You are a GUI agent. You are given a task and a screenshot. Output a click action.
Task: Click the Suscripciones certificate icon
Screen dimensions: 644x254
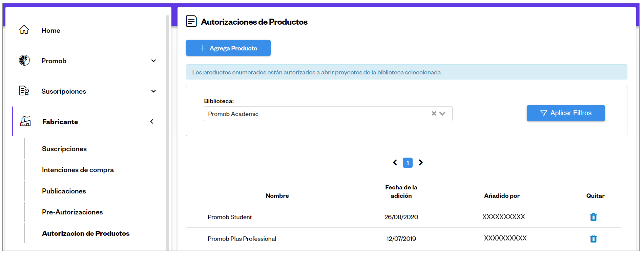click(x=24, y=91)
